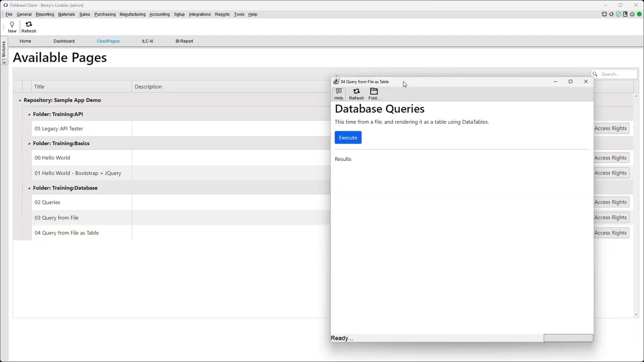Click the New lightbulb icon in toolbar
Screen dimensions: 644x362
coord(12,24)
